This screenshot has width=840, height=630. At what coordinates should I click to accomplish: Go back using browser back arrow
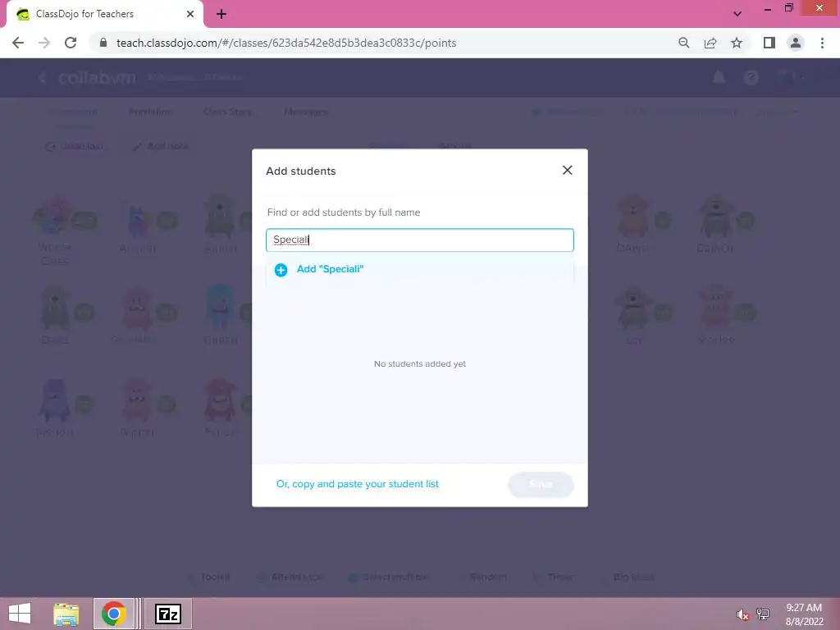(18, 43)
